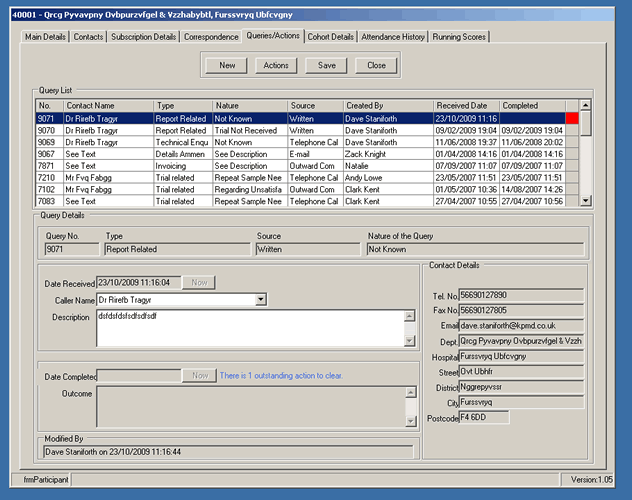The width and height of the screenshot is (632, 500).
Task: Click the Type field 'Report Related'
Action: pyautogui.click(x=177, y=249)
